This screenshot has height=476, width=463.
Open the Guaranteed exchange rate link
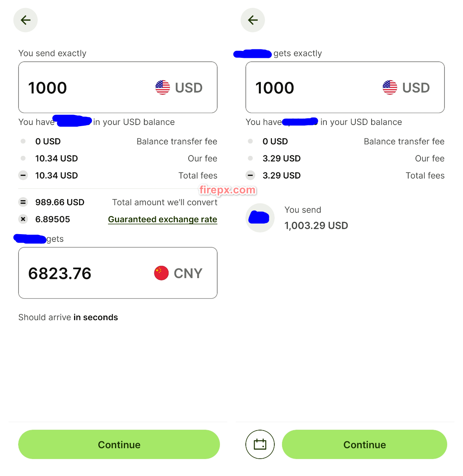tap(162, 219)
